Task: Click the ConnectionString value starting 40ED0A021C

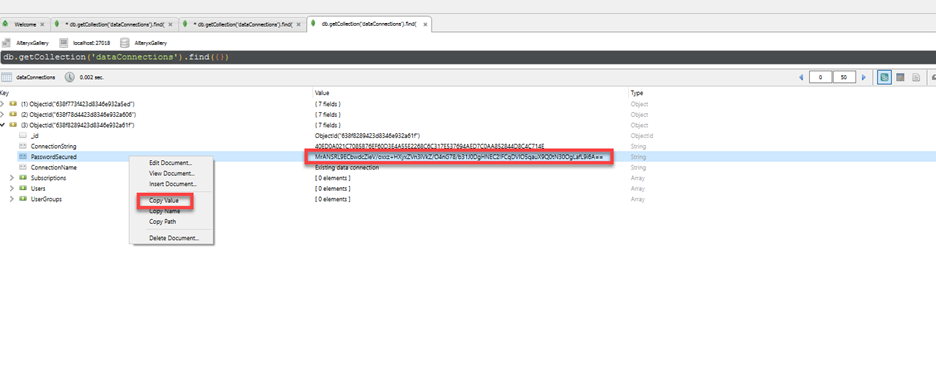Action: pos(429,146)
